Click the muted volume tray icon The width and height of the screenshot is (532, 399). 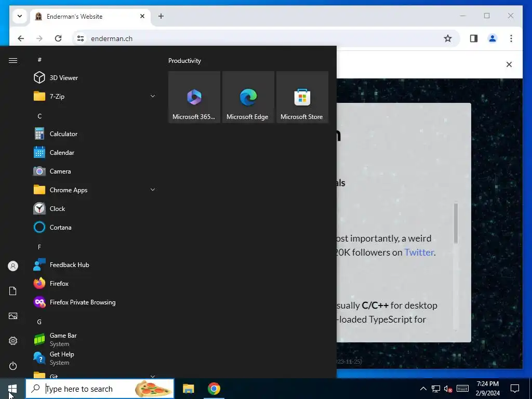448,389
